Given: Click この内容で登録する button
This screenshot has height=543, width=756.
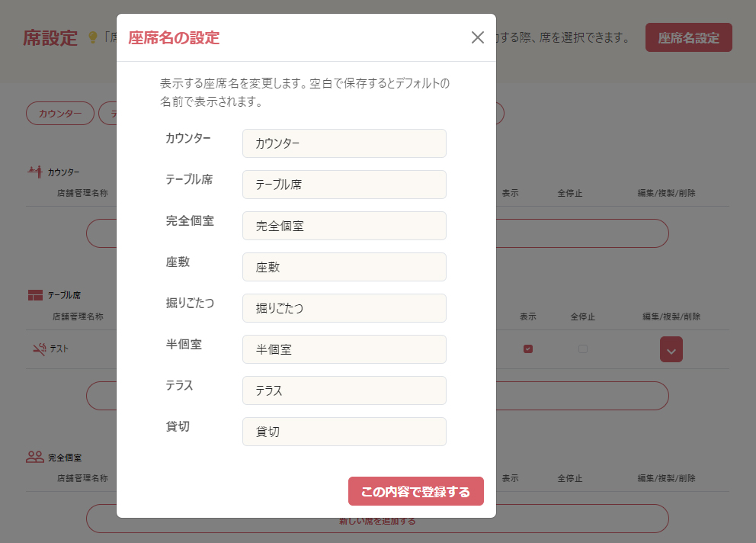Looking at the screenshot, I should [416, 492].
